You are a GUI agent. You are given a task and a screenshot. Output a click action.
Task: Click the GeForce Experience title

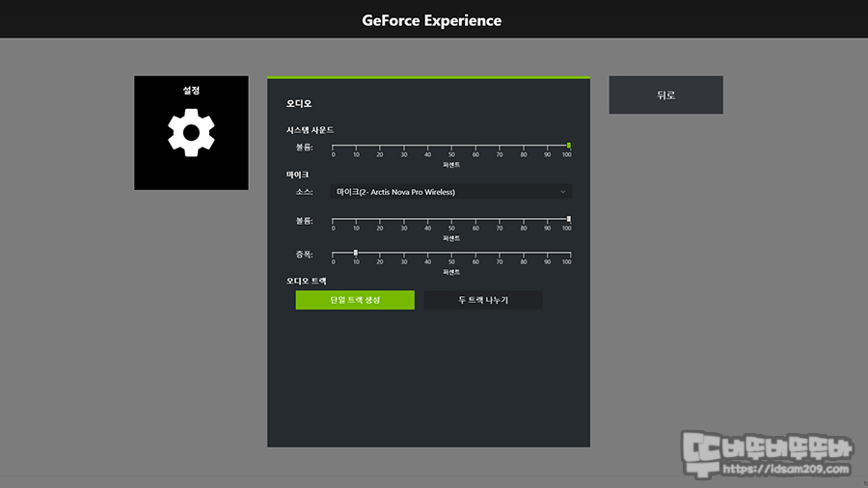pos(432,20)
